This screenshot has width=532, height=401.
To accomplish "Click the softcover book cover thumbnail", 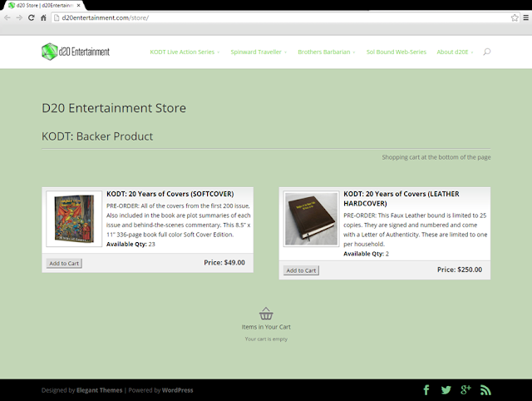I will coord(74,219).
